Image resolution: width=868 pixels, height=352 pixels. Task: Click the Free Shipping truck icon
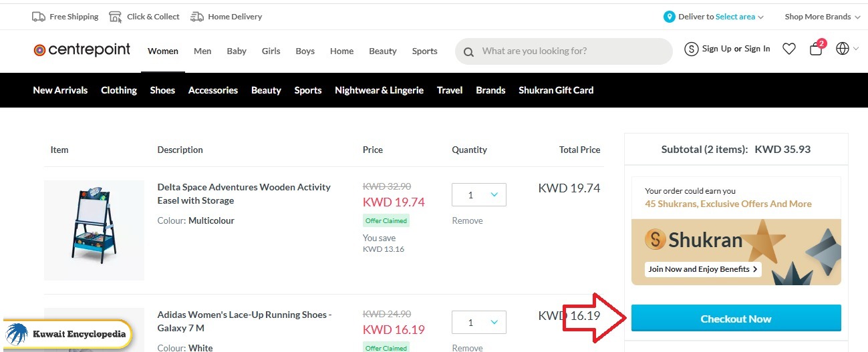coord(39,17)
